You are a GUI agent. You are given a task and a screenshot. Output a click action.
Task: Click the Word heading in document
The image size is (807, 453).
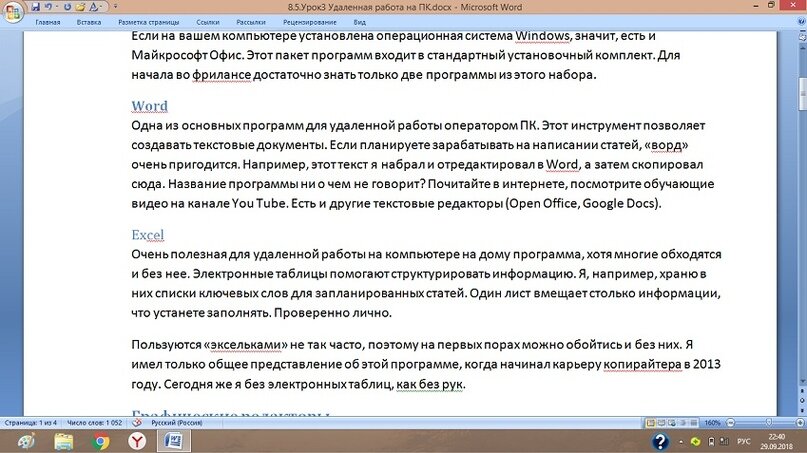coord(149,106)
